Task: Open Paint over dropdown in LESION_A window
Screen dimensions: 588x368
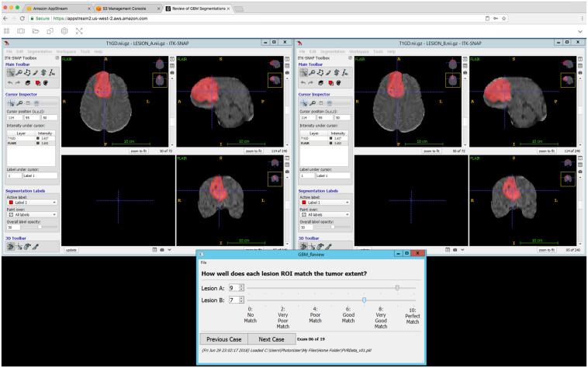Action: coord(31,214)
